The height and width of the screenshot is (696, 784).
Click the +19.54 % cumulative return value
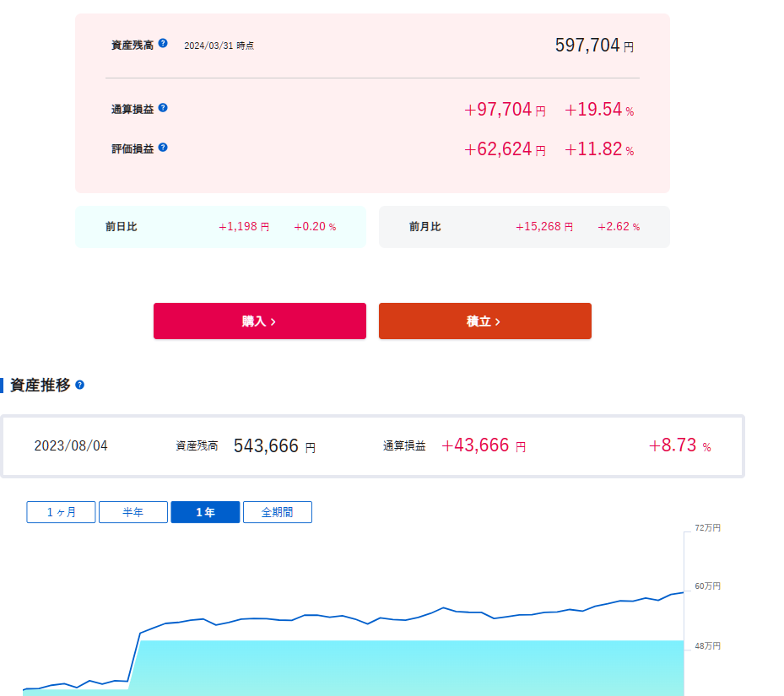click(599, 110)
